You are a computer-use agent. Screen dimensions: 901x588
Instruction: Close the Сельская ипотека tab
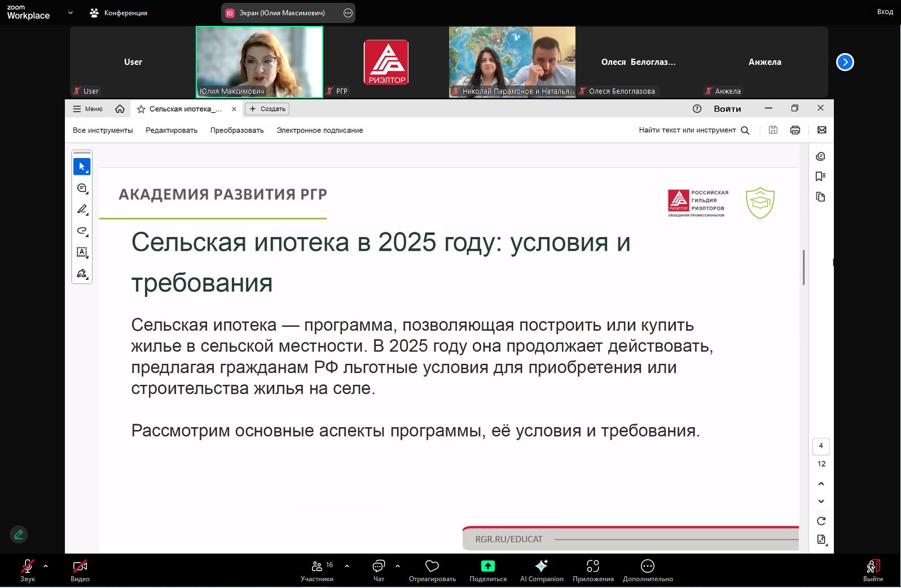[x=234, y=109]
